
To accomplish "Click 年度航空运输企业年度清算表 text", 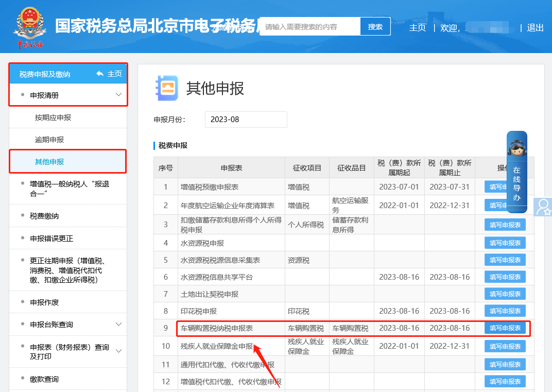I will click(228, 206).
